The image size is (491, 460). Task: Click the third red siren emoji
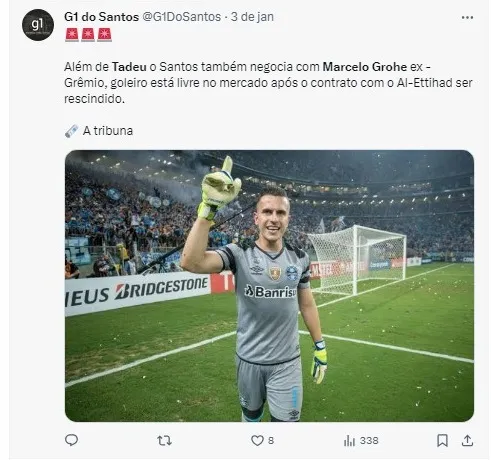104,35
